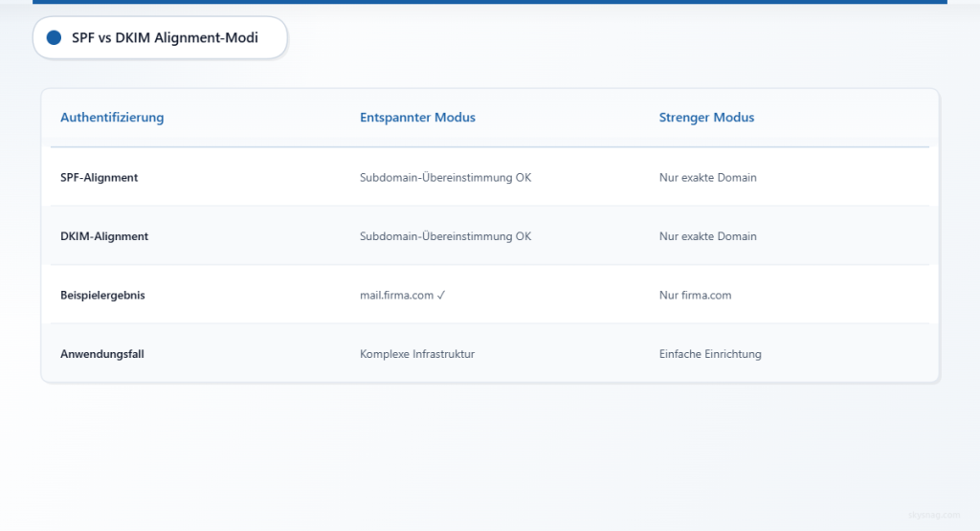Click the 'Strenger Modus' column header

click(x=706, y=118)
